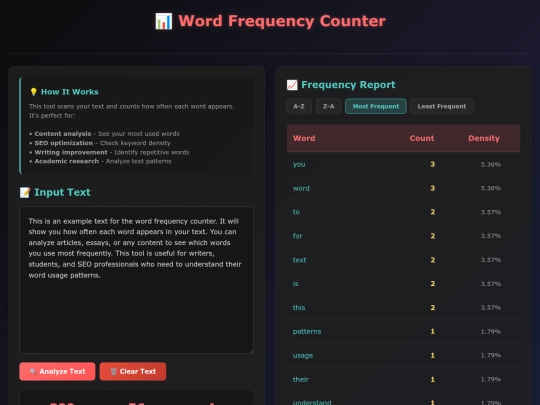Click the textarea resize handle corner
Screen dimensions: 540x405
coord(251,351)
